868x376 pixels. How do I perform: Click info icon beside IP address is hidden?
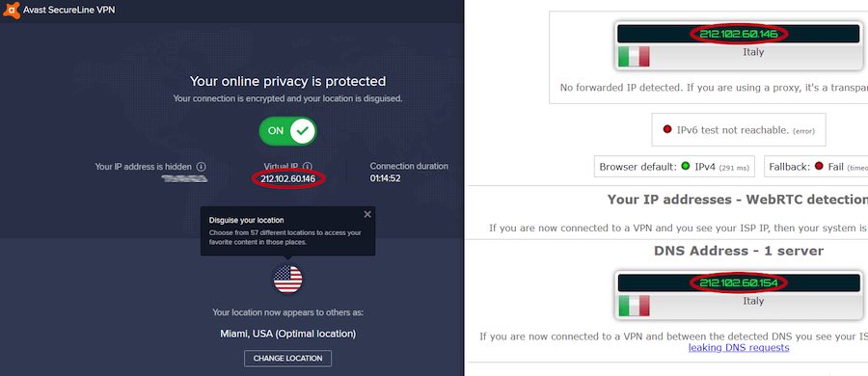pos(202,166)
